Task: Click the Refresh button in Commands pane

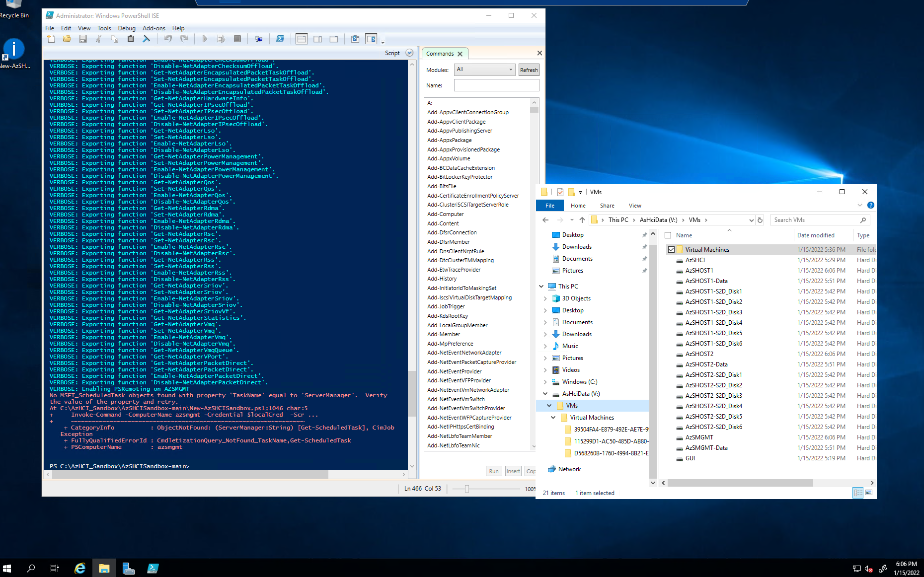Action: point(529,70)
